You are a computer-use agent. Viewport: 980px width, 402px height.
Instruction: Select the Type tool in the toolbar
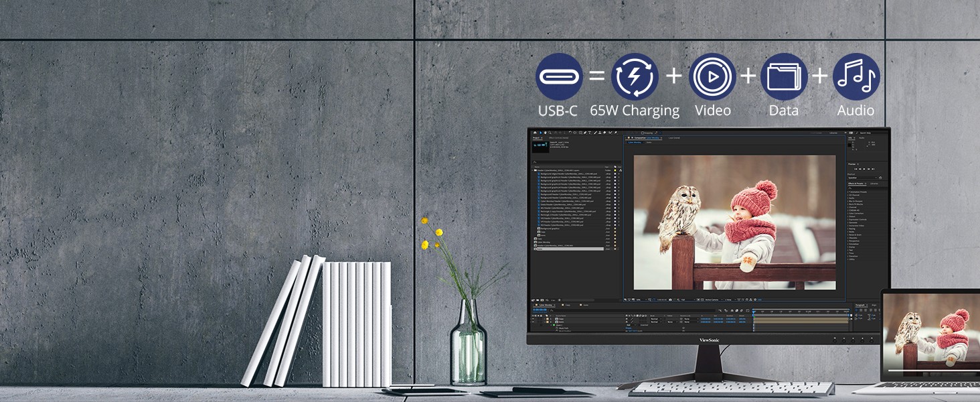[x=590, y=133]
